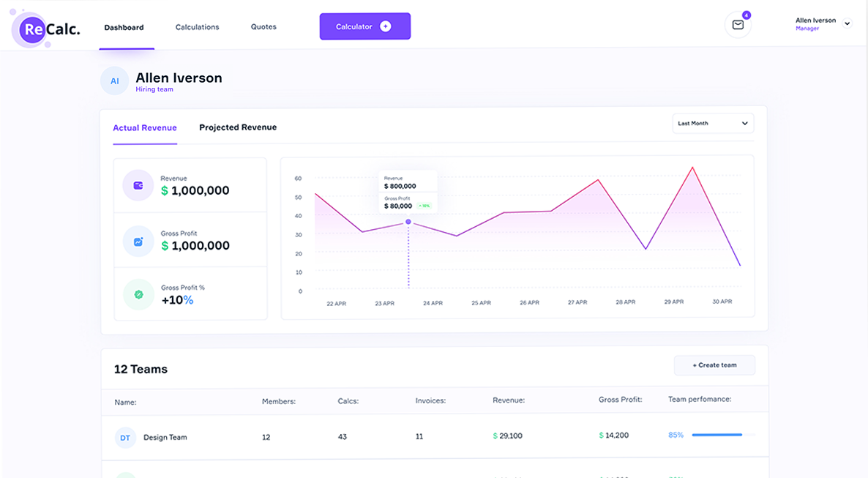Image resolution: width=868 pixels, height=478 pixels.
Task: Click the AI avatar next to Allen Iverson
Action: pos(115,81)
